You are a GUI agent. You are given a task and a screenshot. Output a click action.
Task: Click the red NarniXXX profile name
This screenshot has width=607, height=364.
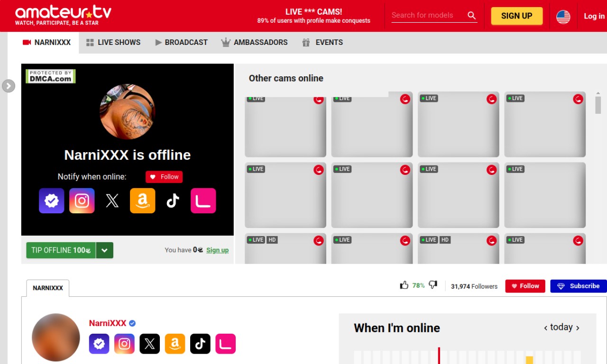pos(108,323)
